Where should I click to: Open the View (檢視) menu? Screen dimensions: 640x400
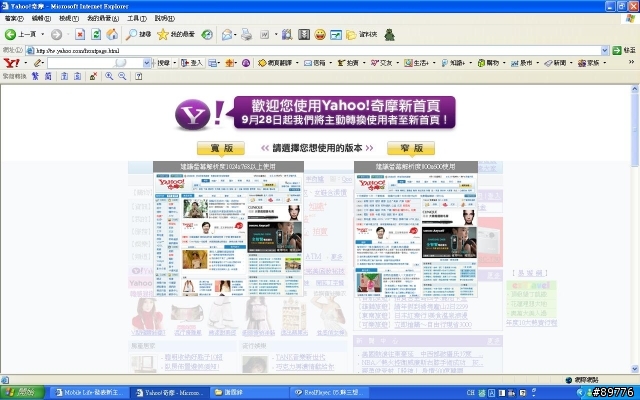(69, 18)
